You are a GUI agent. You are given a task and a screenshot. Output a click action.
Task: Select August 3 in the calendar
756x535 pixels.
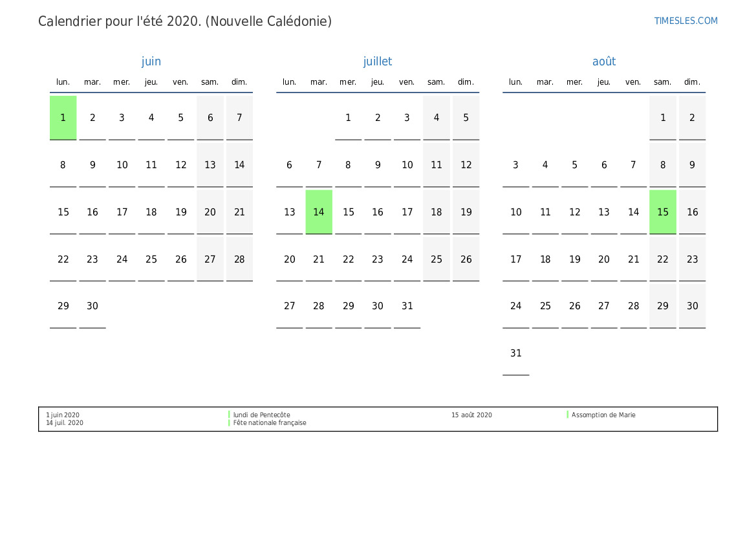tap(516, 165)
